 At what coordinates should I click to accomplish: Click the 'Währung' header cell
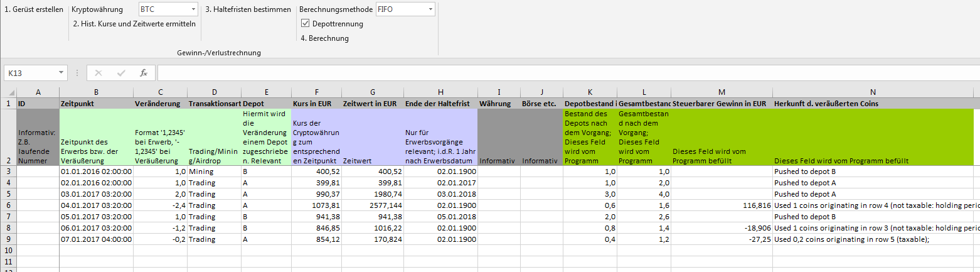tap(499, 103)
